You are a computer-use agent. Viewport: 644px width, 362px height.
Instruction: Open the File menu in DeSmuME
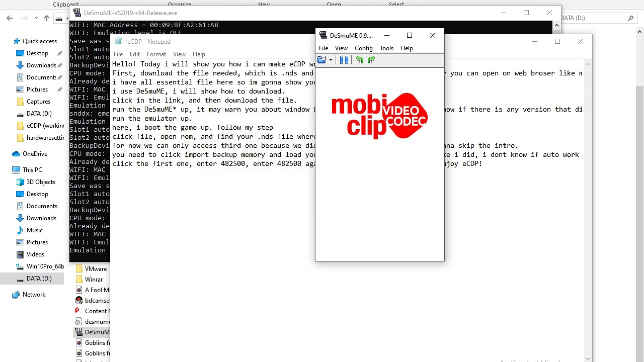tap(324, 48)
